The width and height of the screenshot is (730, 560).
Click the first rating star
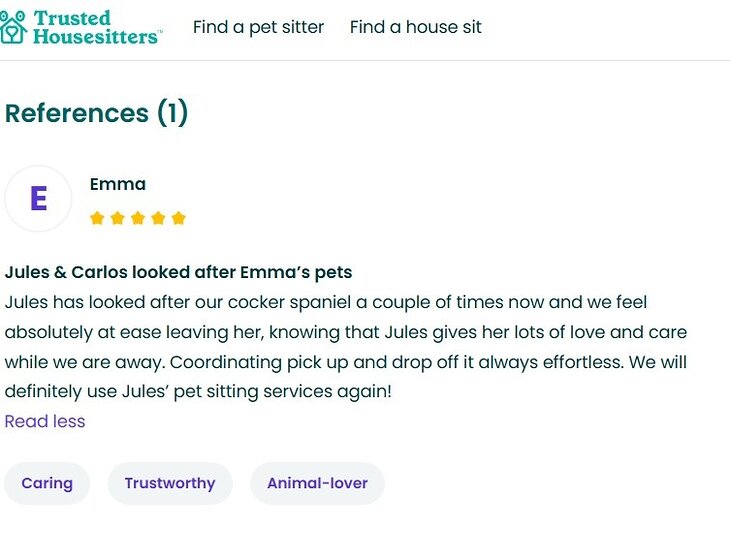[97, 218]
